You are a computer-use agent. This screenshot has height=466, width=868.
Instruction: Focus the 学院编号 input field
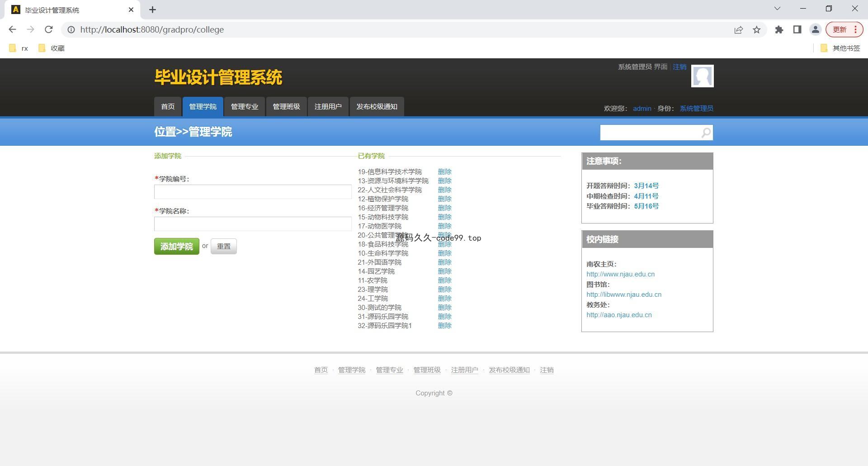click(253, 192)
